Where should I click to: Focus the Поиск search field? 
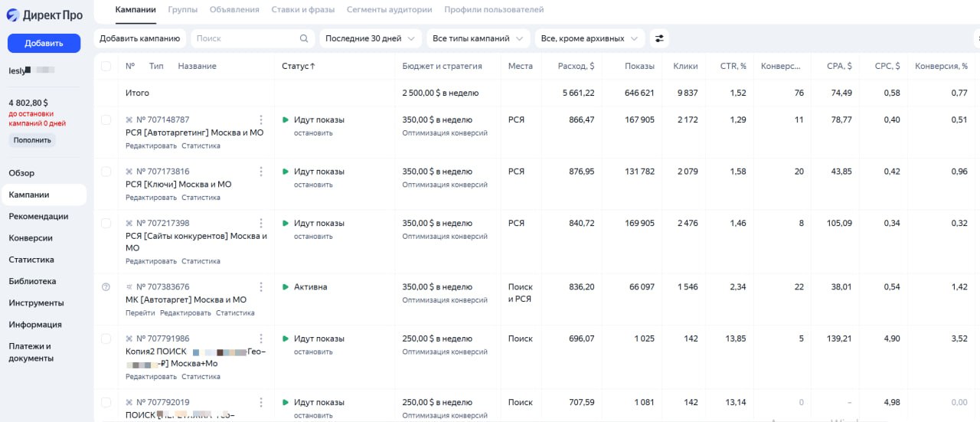[x=245, y=38]
